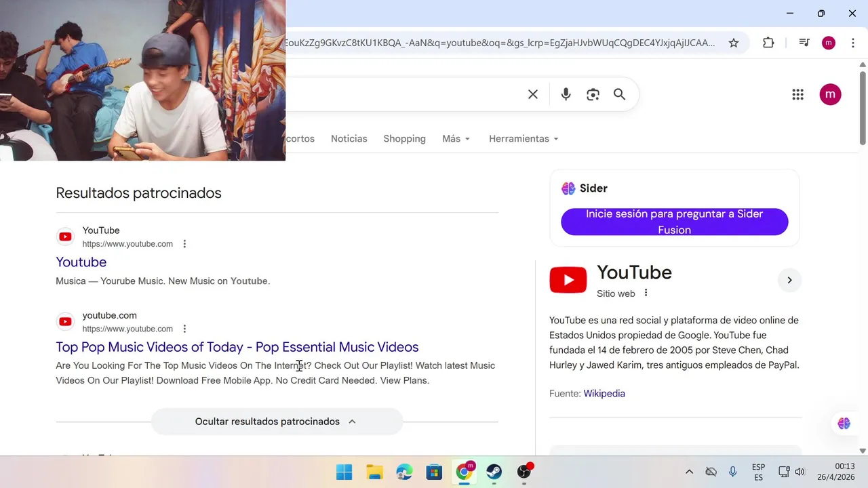Open the Youtube sponsored result title
The width and height of the screenshot is (868, 488).
[x=81, y=262]
